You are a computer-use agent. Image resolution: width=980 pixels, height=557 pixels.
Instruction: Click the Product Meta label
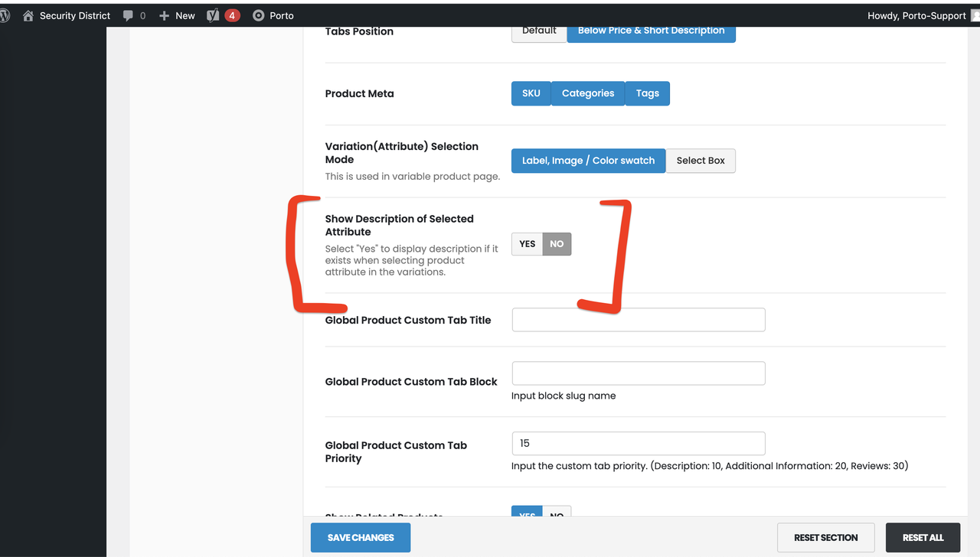click(360, 93)
